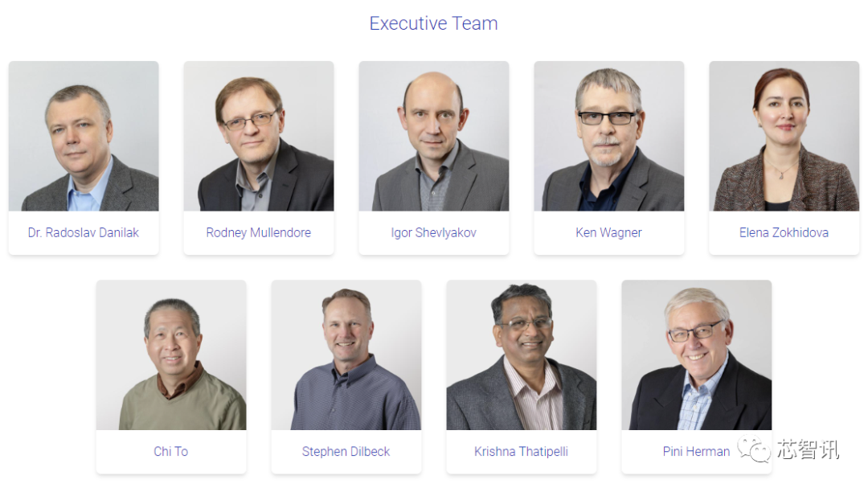The image size is (868, 488).
Task: Open the Krishna Thatipelli name link
Action: point(522,452)
